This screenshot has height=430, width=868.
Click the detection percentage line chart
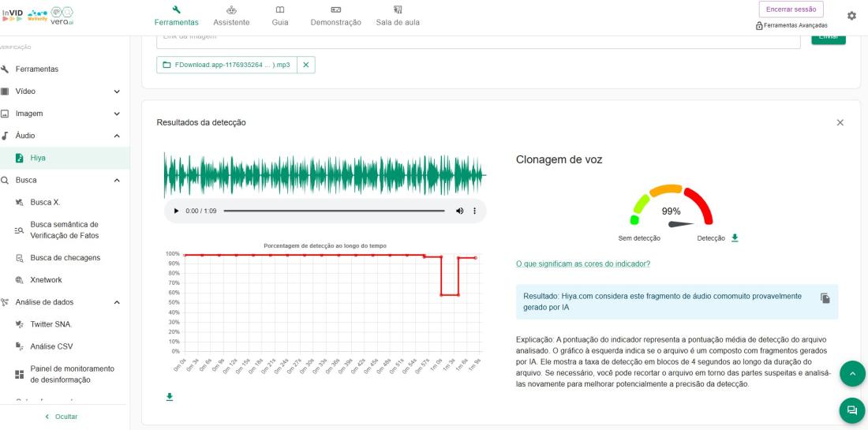(325, 308)
